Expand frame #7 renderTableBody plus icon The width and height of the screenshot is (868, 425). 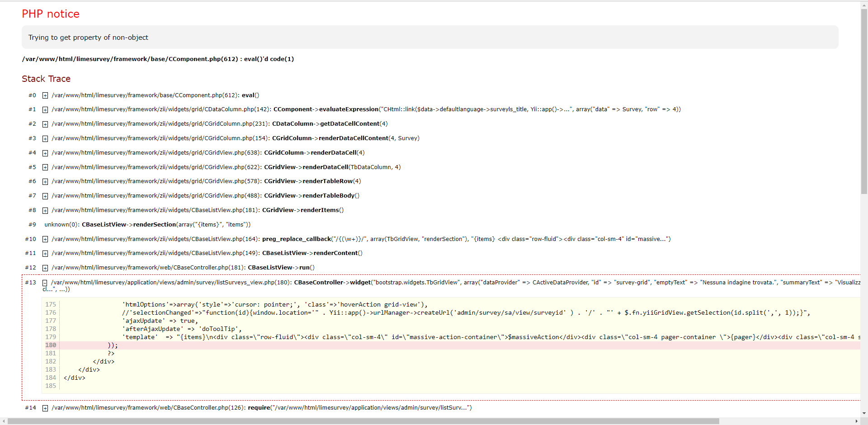pyautogui.click(x=45, y=196)
